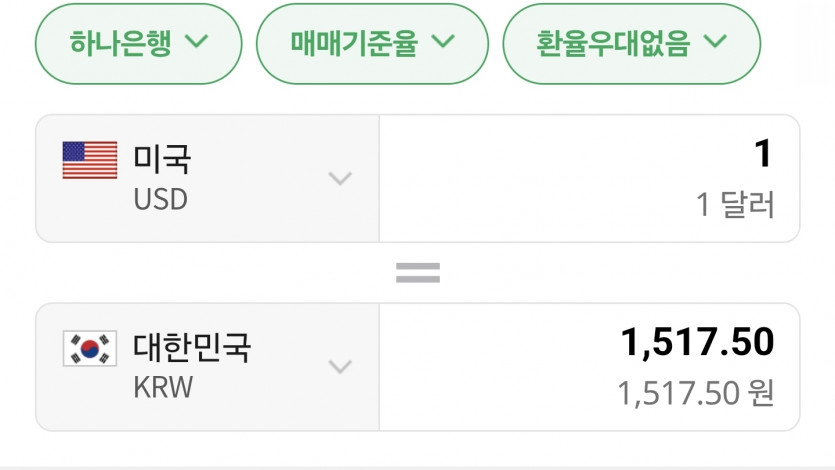Viewport: 835px width, 470px height.
Task: Click the United States flag icon
Action: tap(90, 160)
